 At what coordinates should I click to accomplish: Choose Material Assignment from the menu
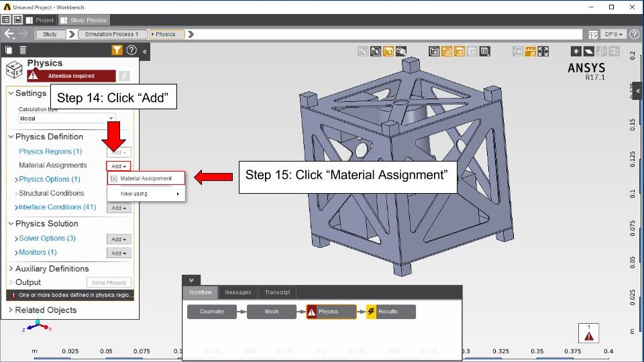click(146, 178)
